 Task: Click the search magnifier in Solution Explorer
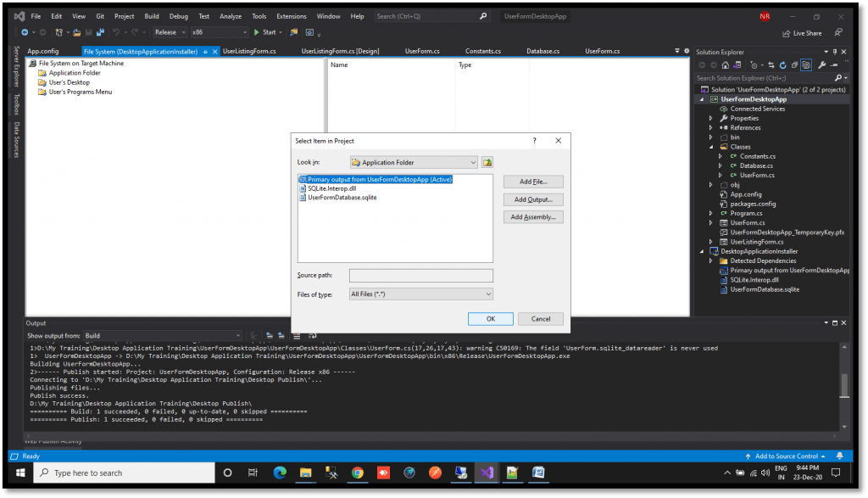tap(838, 78)
